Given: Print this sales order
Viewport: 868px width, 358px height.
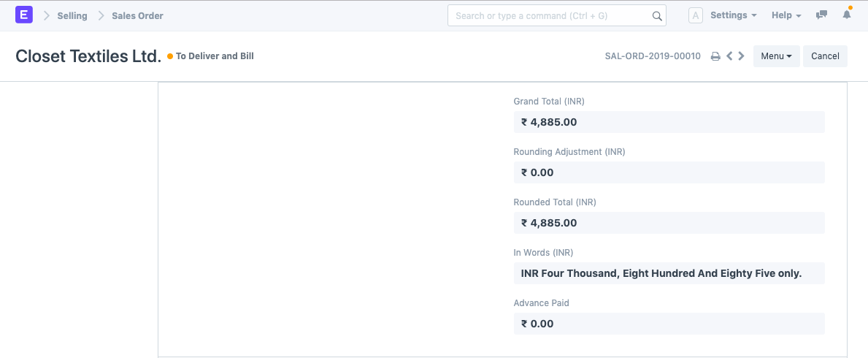Looking at the screenshot, I should tap(715, 56).
